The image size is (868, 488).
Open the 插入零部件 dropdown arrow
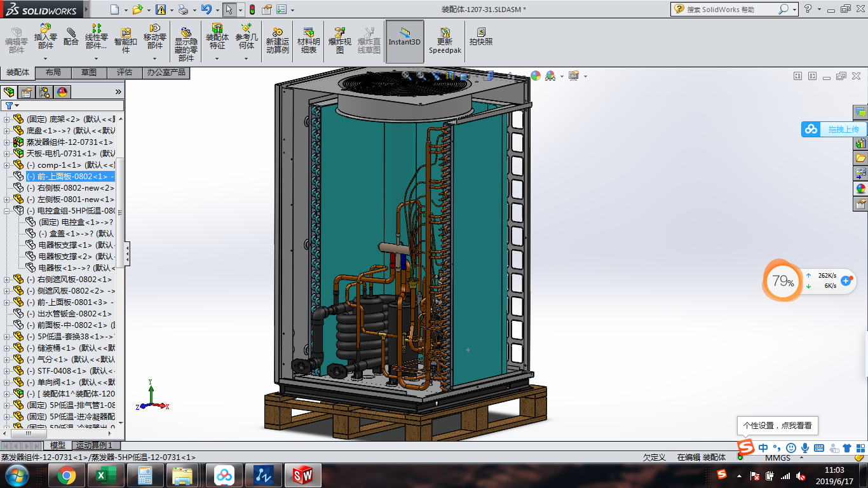(x=46, y=58)
